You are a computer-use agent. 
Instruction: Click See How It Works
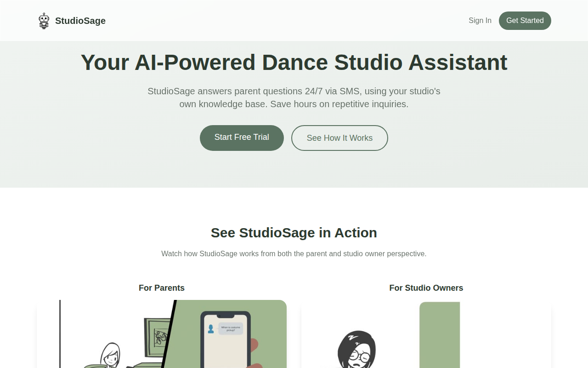339,138
